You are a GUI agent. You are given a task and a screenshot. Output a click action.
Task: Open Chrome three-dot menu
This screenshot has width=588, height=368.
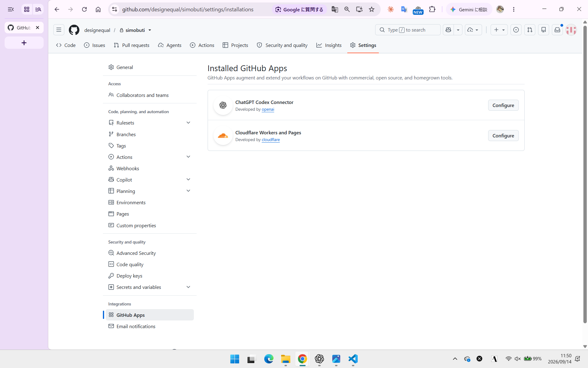[x=514, y=10]
